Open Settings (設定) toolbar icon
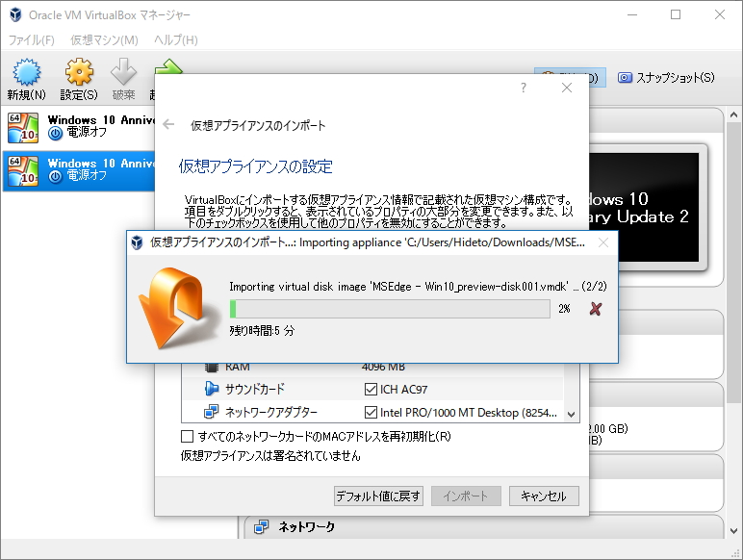743x560 pixels. [x=79, y=72]
